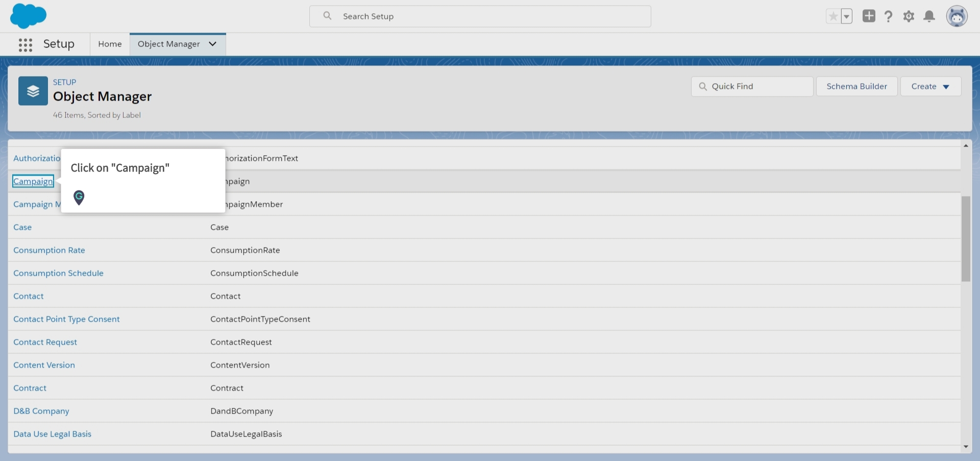Click the ConsumptionSchedule API name cell
The height and width of the screenshot is (461, 980).
254,273
